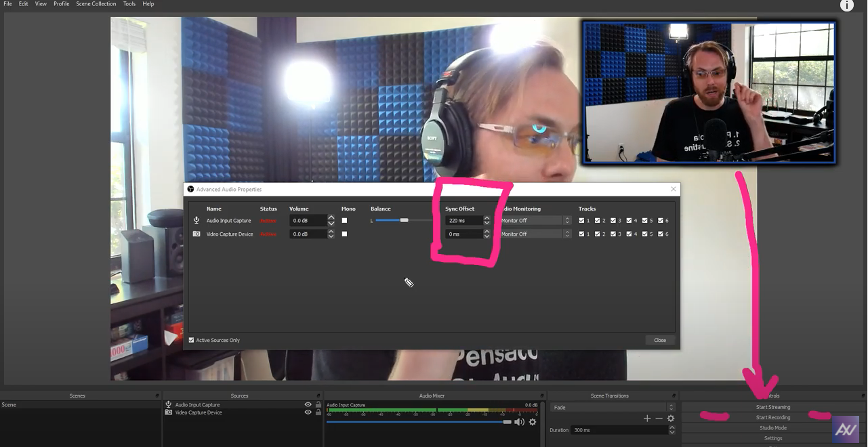The image size is (868, 447).
Task: Hide the Video Capture Device source
Action: click(x=308, y=412)
